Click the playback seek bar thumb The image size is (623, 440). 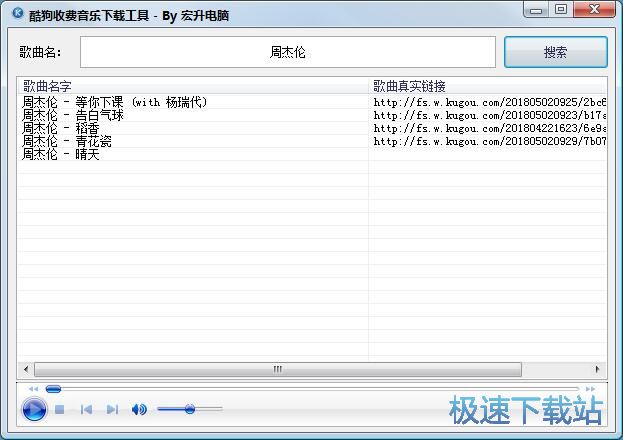coord(53,389)
